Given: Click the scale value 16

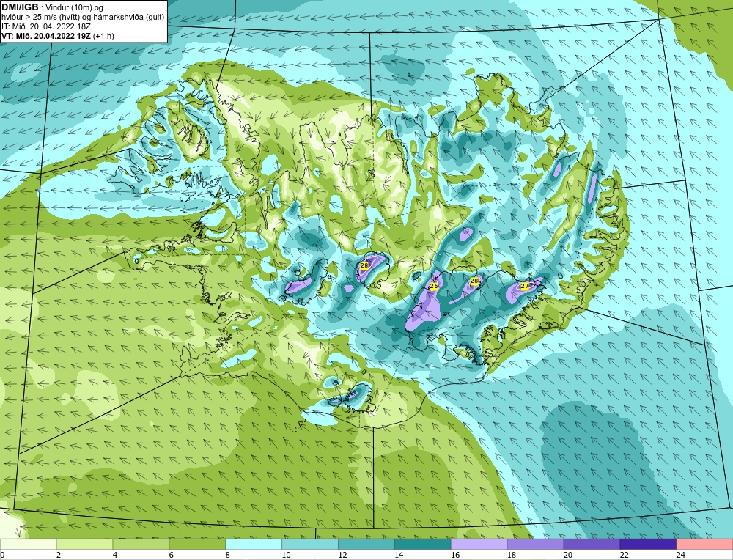Looking at the screenshot, I should (455, 556).
